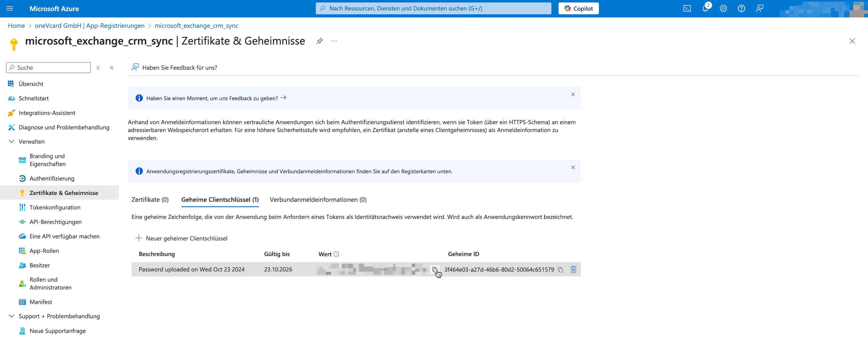Pin this blade with the pin icon
868x358 pixels.
pos(319,41)
